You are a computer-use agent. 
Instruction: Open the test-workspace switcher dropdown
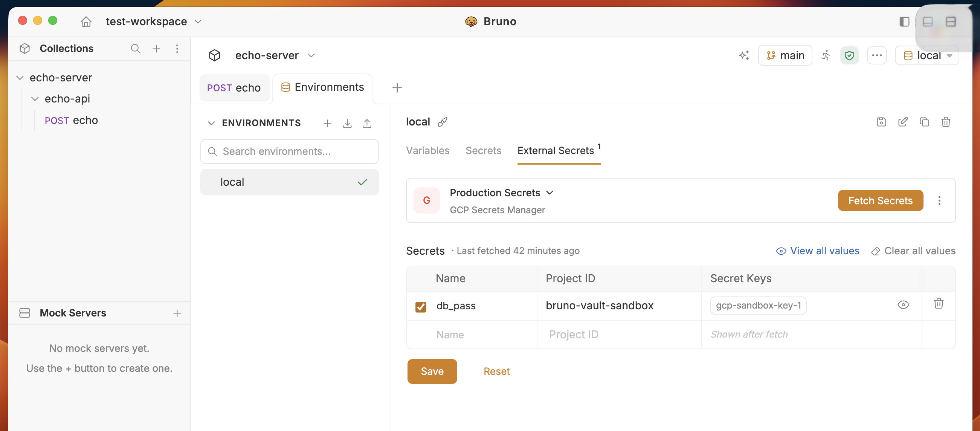coord(153,22)
